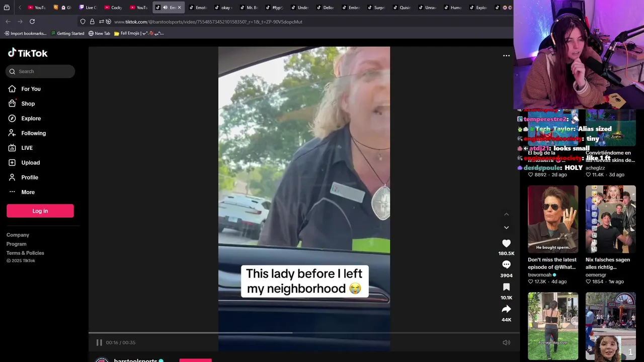Save the video with bookmark icon
The width and height of the screenshot is (644, 362).
pos(506,287)
